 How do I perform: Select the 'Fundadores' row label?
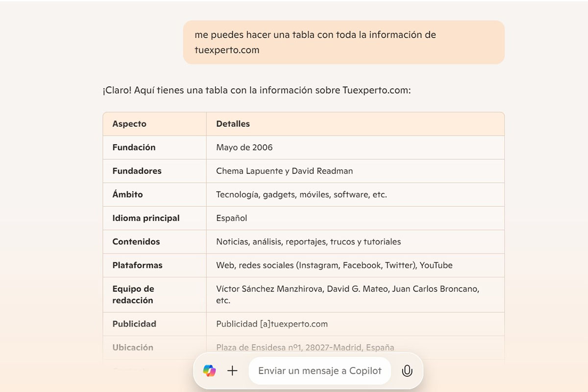pyautogui.click(x=137, y=171)
